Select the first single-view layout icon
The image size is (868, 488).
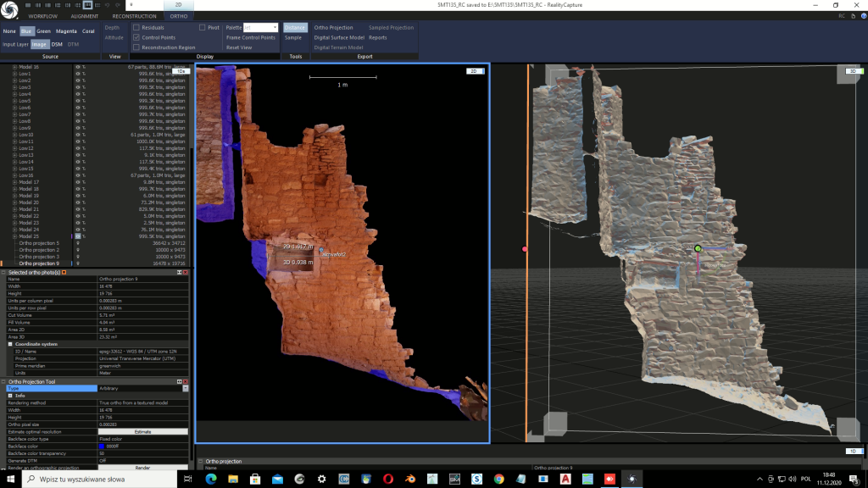click(x=28, y=5)
